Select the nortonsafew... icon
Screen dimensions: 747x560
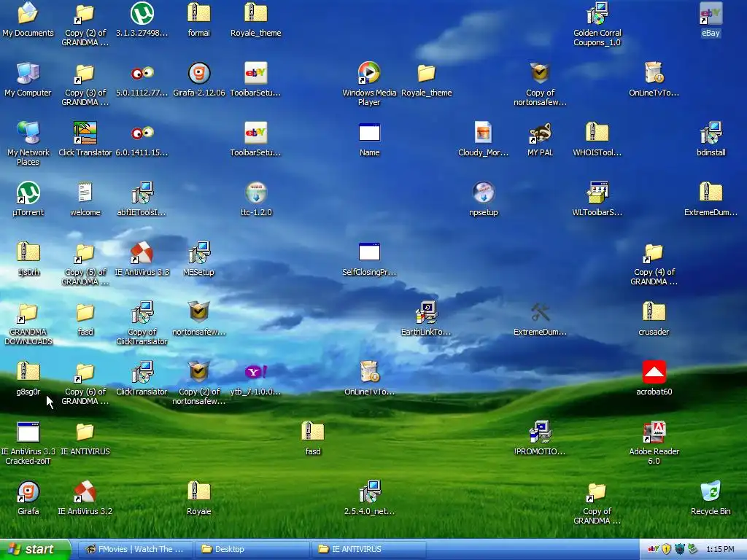pyautogui.click(x=199, y=312)
